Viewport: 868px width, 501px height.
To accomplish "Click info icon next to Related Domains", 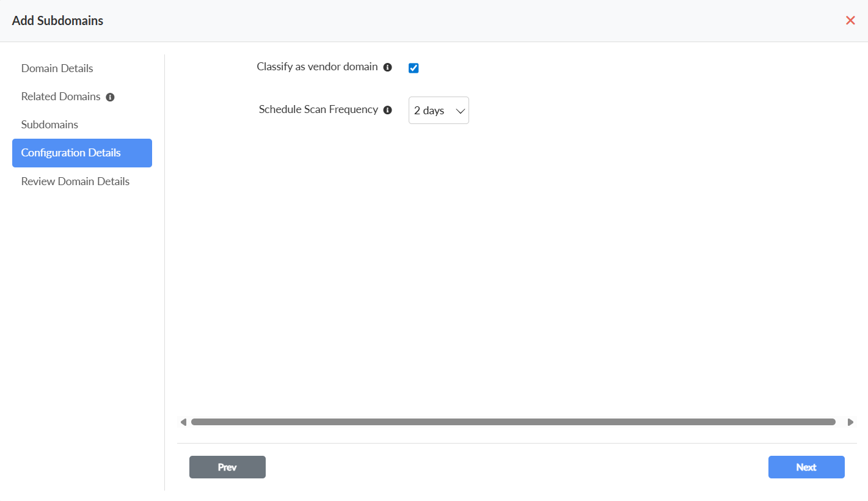I will 110,97.
